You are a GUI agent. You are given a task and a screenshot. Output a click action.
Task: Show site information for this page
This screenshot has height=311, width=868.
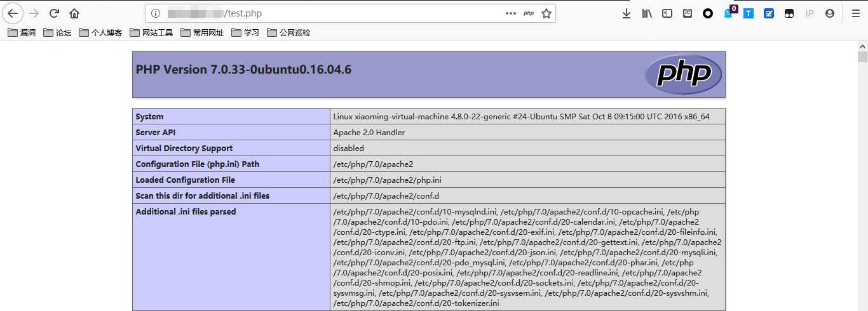(156, 13)
